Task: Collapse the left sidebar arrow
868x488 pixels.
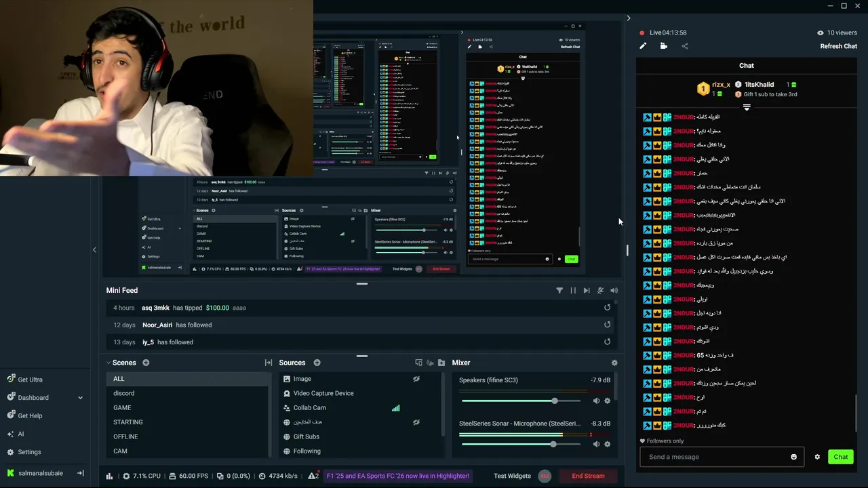Action: [x=94, y=249]
